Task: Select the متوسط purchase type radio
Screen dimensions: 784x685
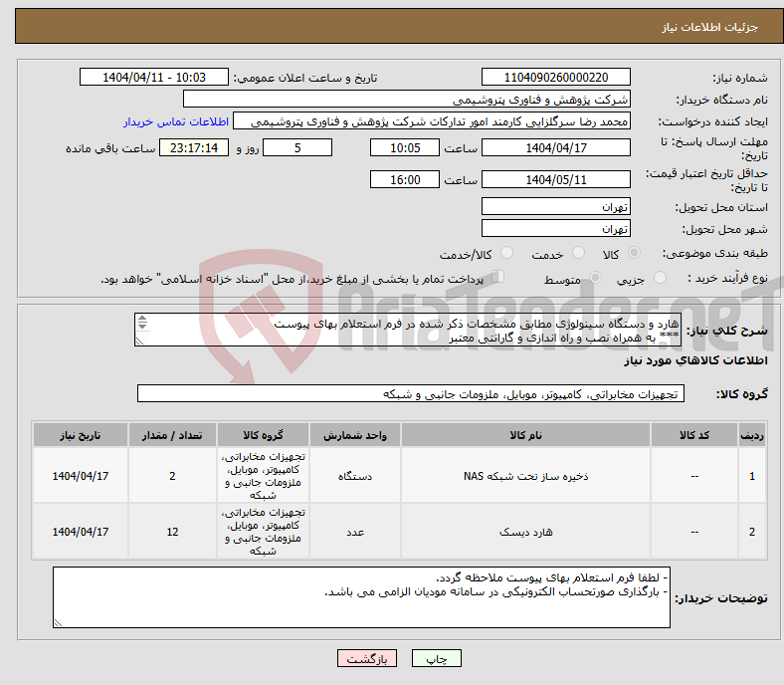Action: click(x=595, y=277)
